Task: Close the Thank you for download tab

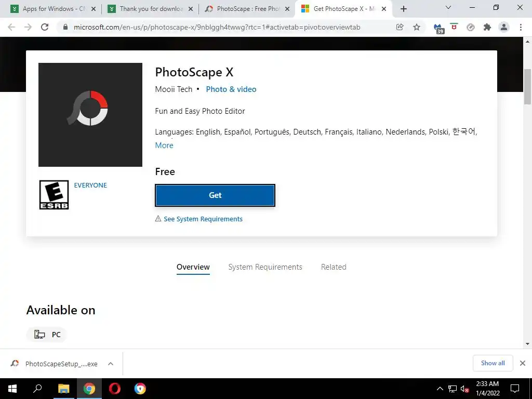Action: [191, 9]
